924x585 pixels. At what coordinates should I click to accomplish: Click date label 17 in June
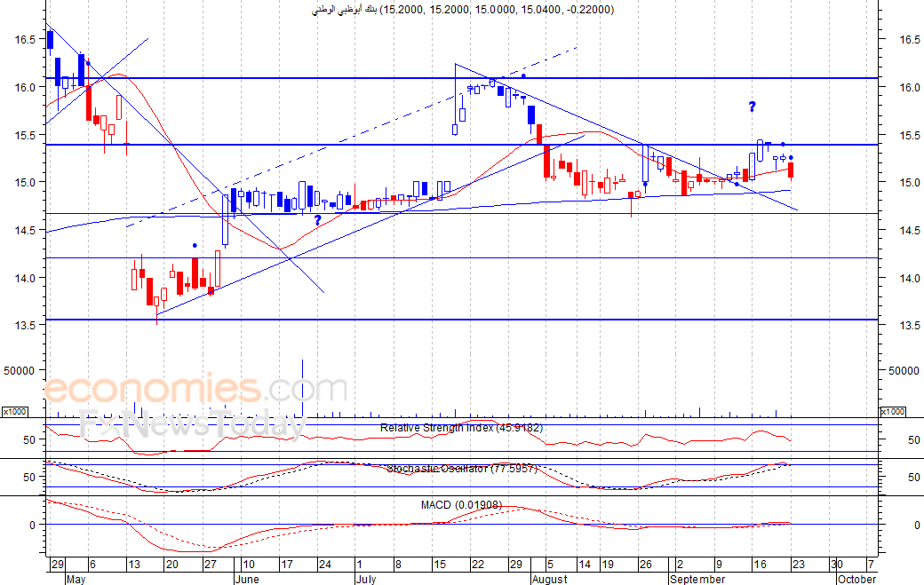pos(287,565)
